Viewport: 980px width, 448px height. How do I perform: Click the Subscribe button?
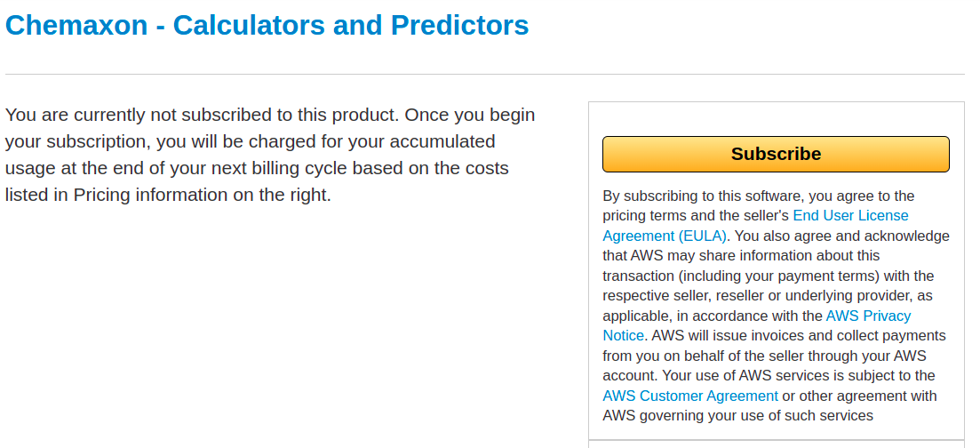click(776, 154)
